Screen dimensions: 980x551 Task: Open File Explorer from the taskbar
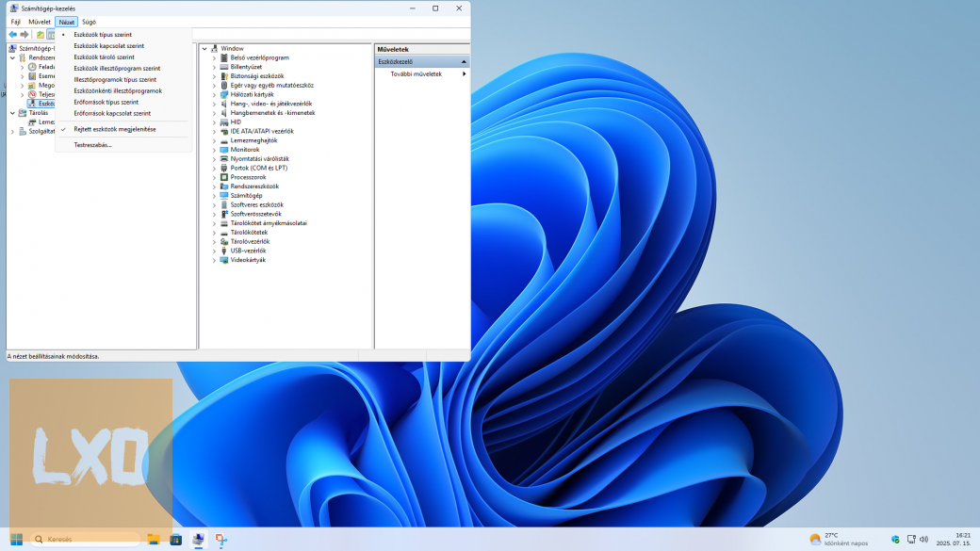pyautogui.click(x=153, y=540)
